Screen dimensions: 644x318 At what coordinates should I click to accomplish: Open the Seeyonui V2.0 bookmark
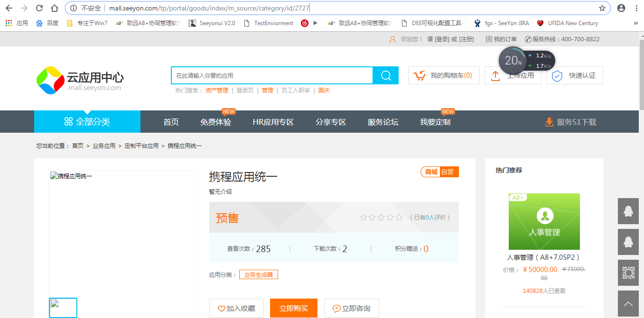(212, 23)
